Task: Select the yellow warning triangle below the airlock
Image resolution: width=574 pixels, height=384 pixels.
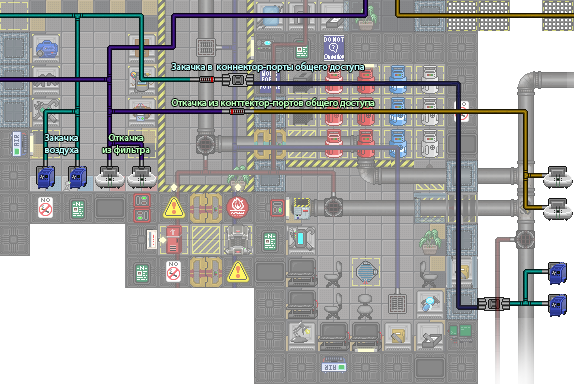Action: (x=238, y=272)
